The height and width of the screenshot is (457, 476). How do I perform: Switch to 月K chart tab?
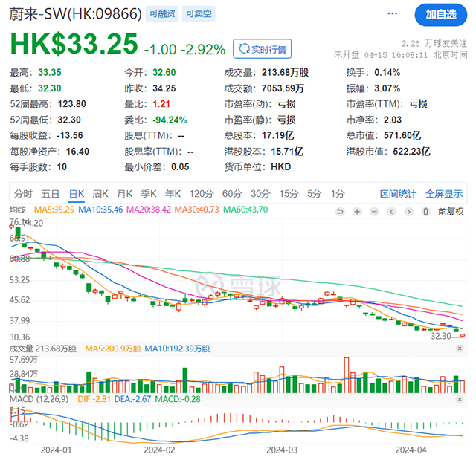point(124,193)
